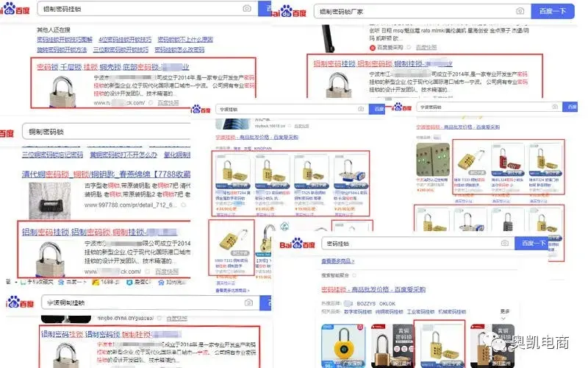The image size is (588, 368).
Task: Click blue search button in 宁波密码锁 panel
Action: (x=570, y=107)
